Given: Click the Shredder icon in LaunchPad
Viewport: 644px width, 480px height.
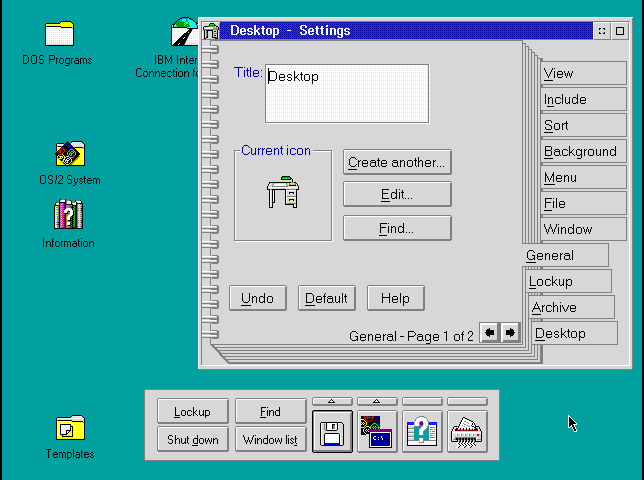Looking at the screenshot, I should (467, 432).
